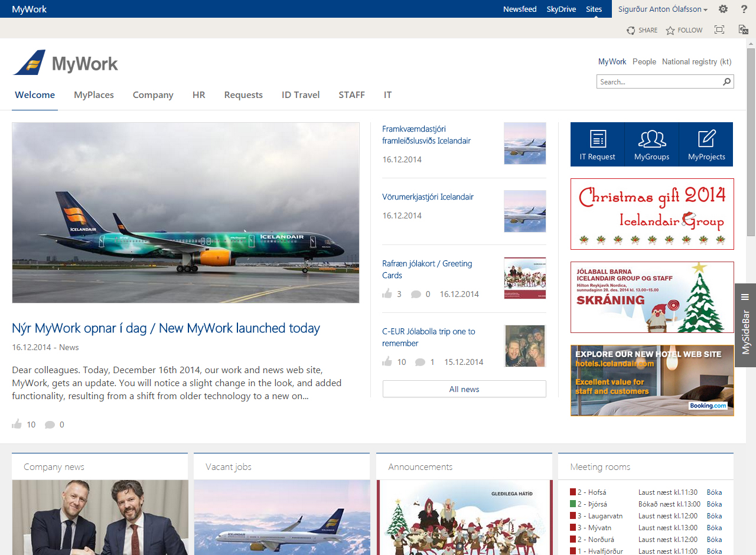Open the C-EUR Jólabolla trip article
The image size is (756, 555).
429,337
